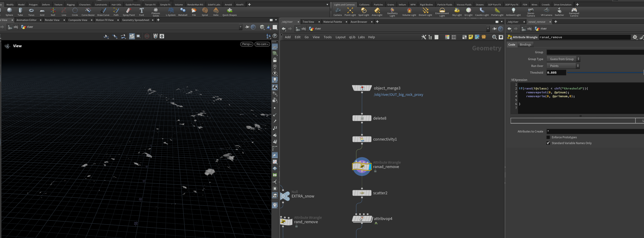
Task: Create an L-System from the shelf
Action: pyautogui.click(x=171, y=12)
